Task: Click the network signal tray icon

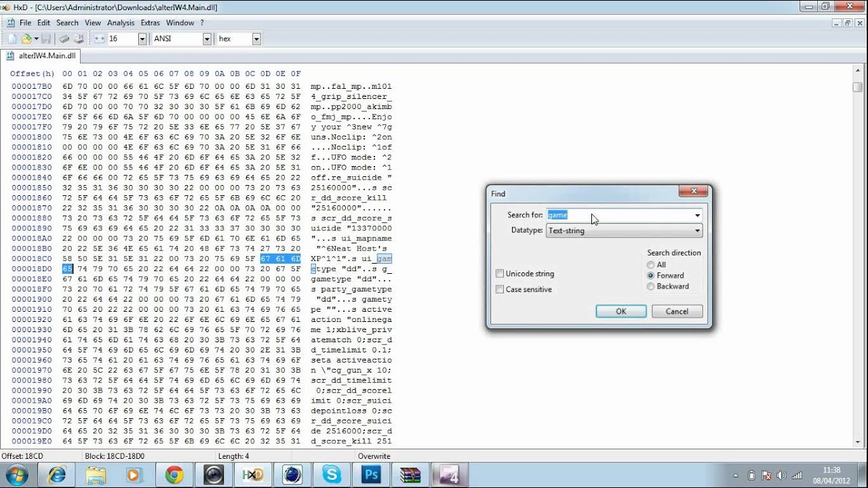Action: [797, 476]
